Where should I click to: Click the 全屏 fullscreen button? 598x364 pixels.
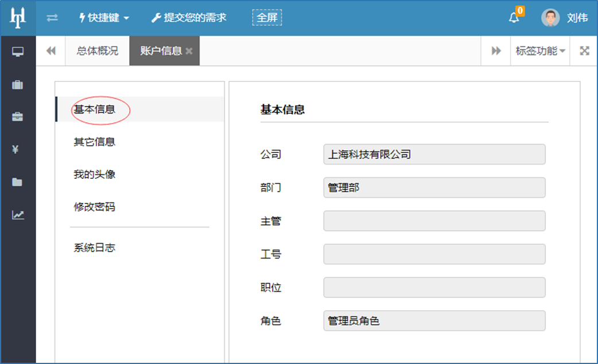[267, 18]
